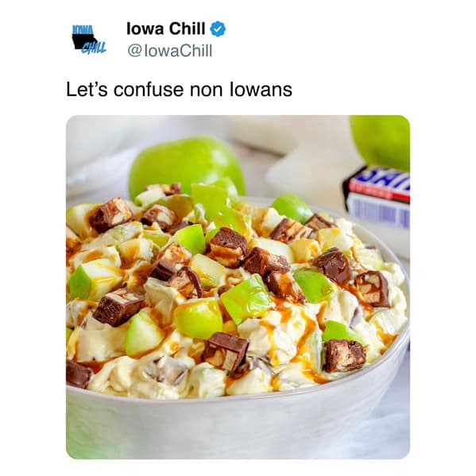The height and width of the screenshot is (476, 476).
Task: Click the Snickers bar wrapper in photo
Action: point(377,198)
